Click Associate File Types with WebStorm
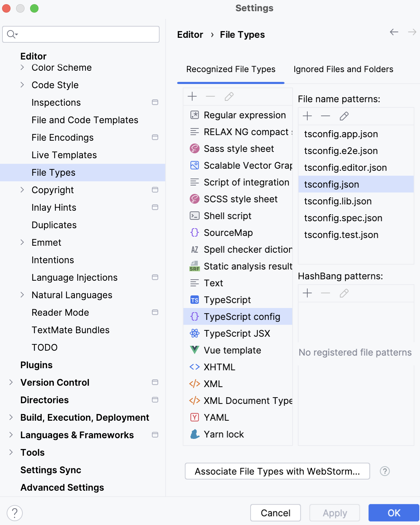The image size is (420, 525). coord(278,471)
